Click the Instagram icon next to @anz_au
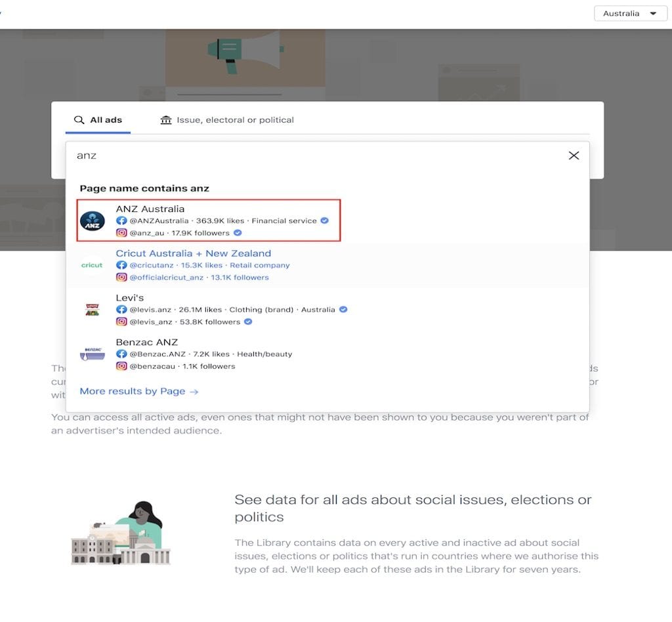The height and width of the screenshot is (622, 672). click(122, 233)
